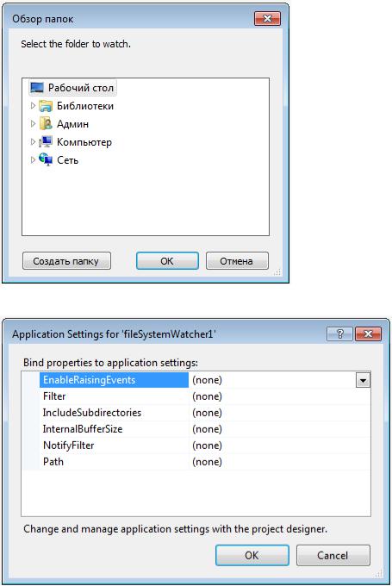Screen dimensions: 392x586
Task: Expand the Админ tree node
Action: [33, 124]
